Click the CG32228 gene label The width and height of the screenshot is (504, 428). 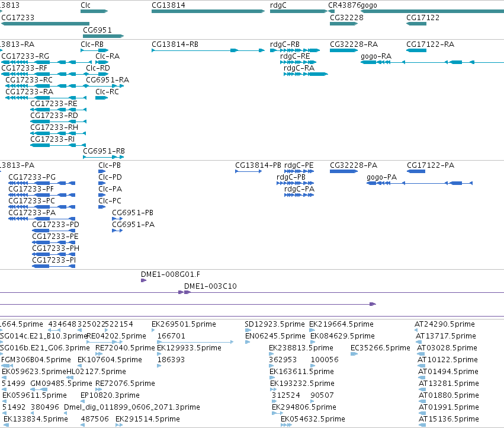click(346, 17)
